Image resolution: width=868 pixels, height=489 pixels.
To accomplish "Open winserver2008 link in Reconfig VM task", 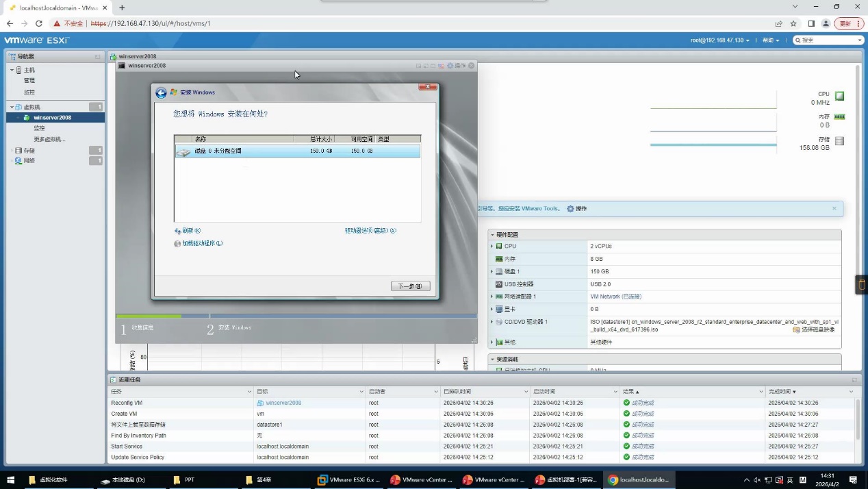I will pyautogui.click(x=283, y=403).
